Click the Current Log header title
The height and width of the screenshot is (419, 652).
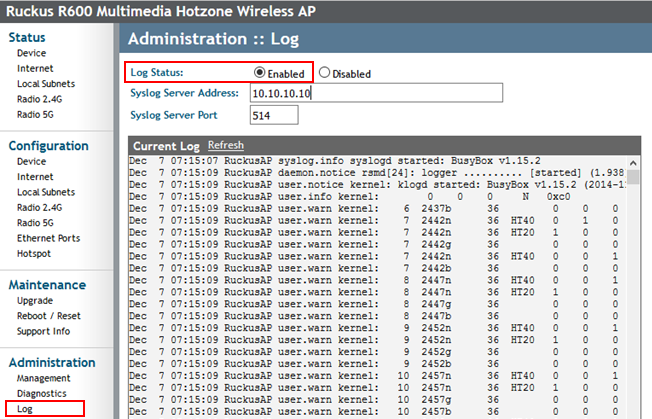coord(166,146)
